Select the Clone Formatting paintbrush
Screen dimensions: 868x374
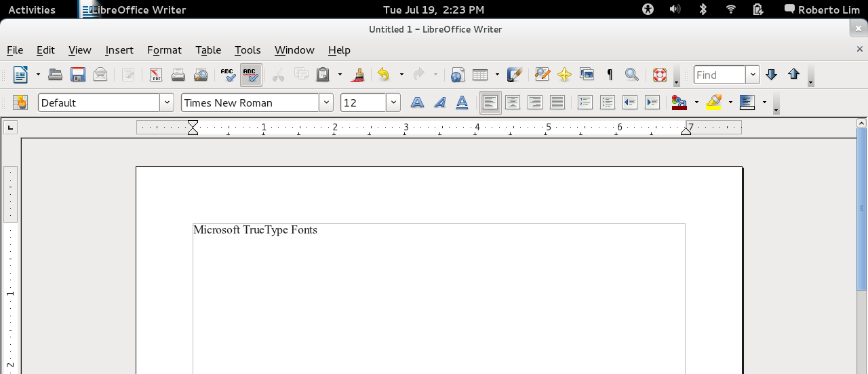pos(358,75)
